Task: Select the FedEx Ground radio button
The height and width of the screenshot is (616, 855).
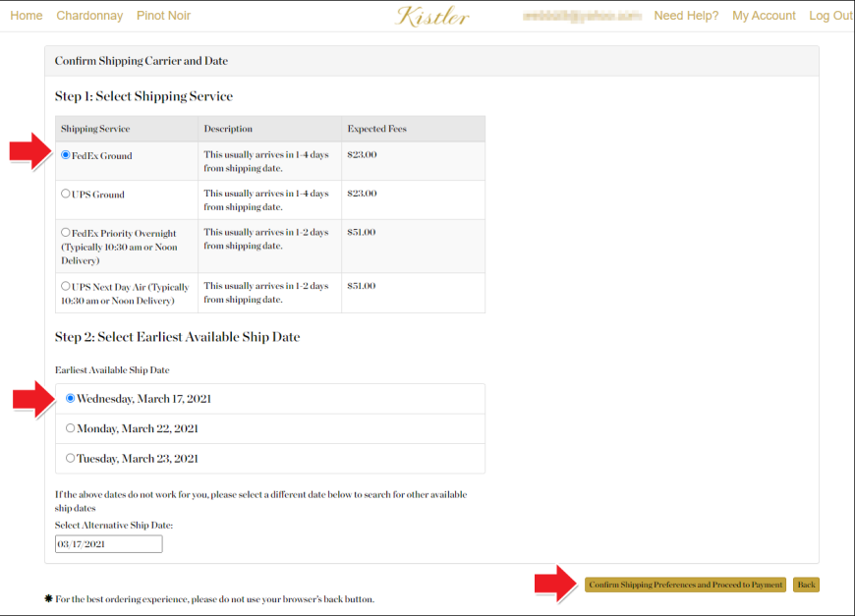Action: click(66, 155)
